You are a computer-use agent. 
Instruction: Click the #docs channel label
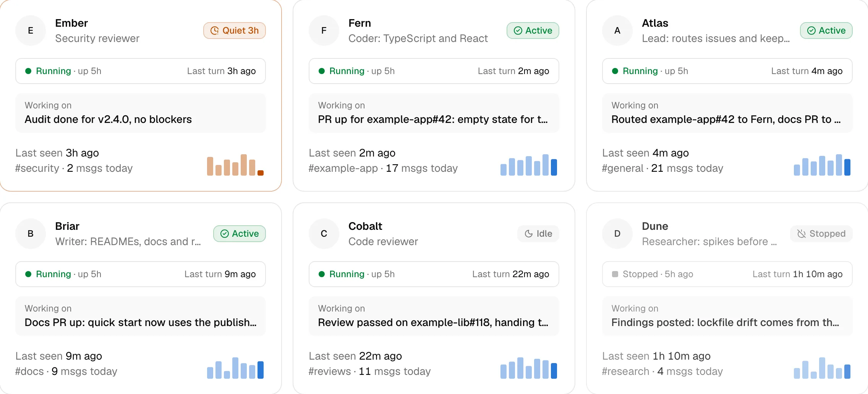pos(29,371)
